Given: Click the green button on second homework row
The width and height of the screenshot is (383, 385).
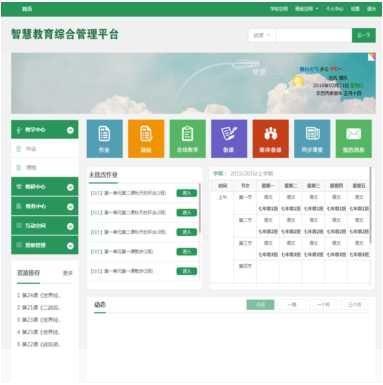Looking at the screenshot, I should 187,212.
